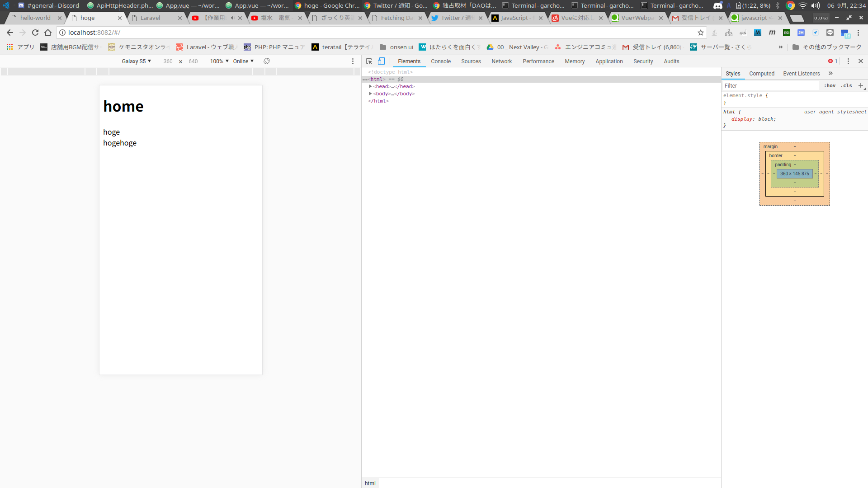Add new style rule with plus icon
Image resolution: width=868 pixels, height=488 pixels.
[861, 85]
